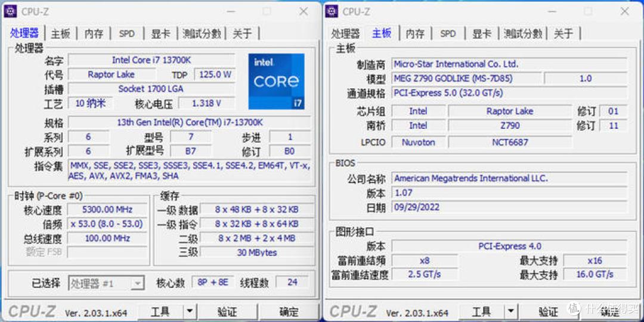Open SPD tab in left CPU-Z window
Screen dimensions: 644x322
point(126,33)
